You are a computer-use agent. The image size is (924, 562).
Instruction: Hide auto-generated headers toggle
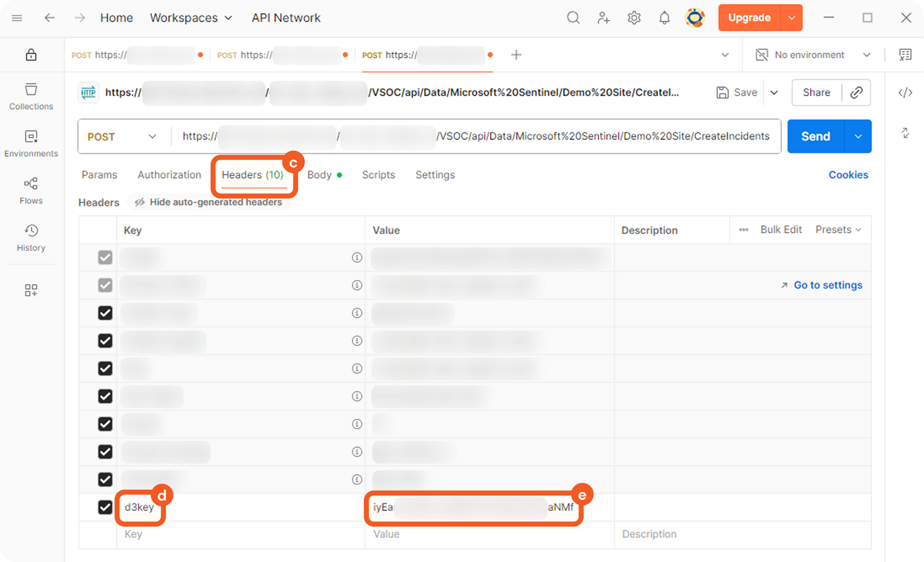click(x=208, y=202)
